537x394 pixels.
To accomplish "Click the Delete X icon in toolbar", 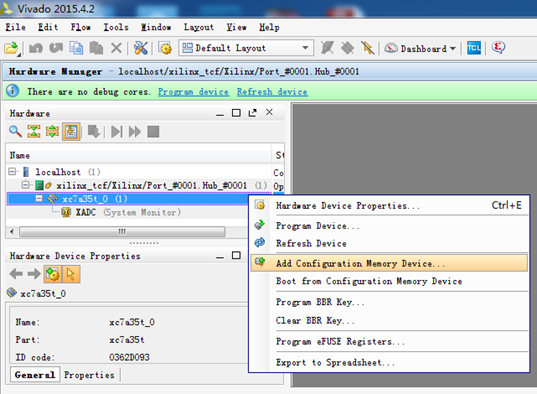I will tap(116, 48).
